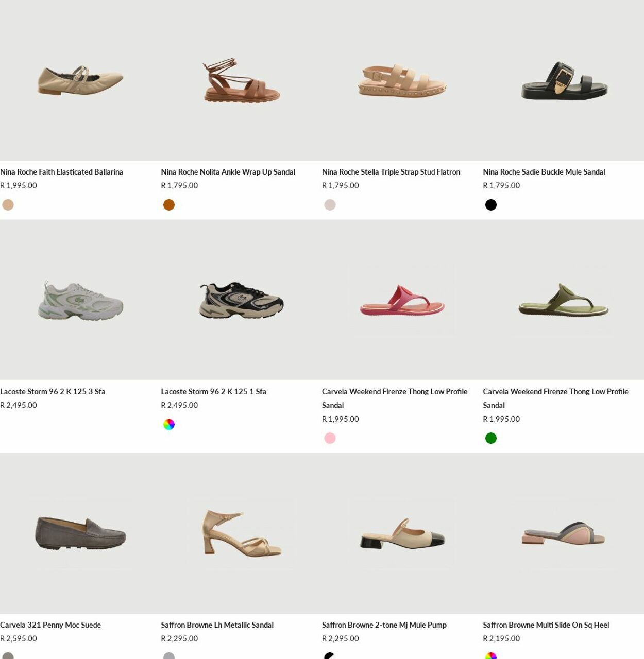Click Carvela 321 Penny Moc Suede title
Image resolution: width=644 pixels, height=659 pixels.
[50, 625]
